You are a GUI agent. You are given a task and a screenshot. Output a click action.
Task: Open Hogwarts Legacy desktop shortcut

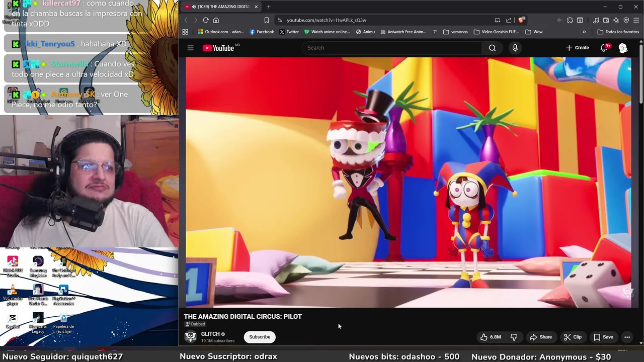pos(38,323)
